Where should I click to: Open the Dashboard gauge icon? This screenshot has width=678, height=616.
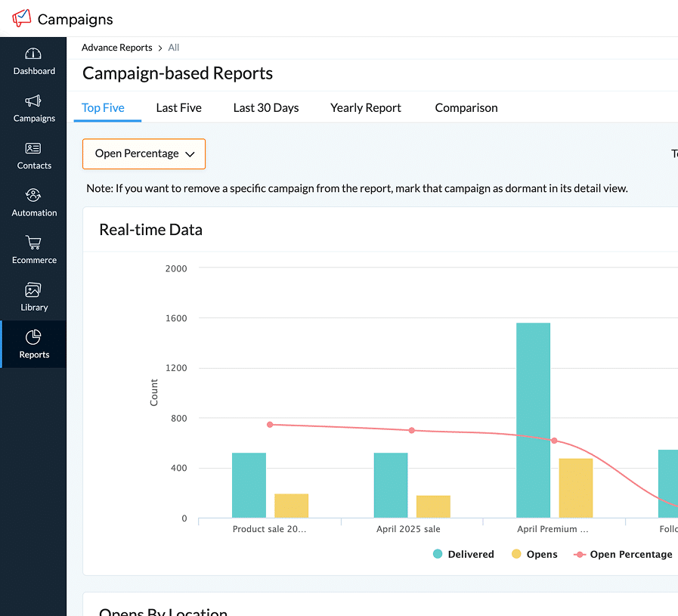pyautogui.click(x=33, y=54)
